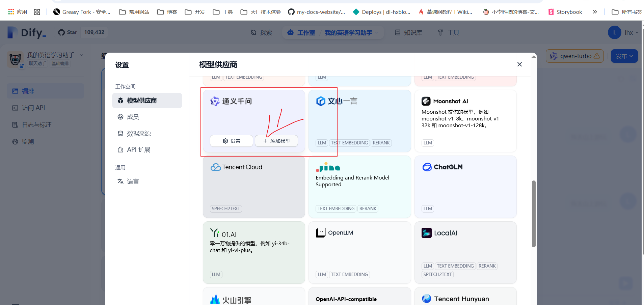644x305 pixels.
Task: Select API 扩展 settings entry
Action: coord(138,150)
